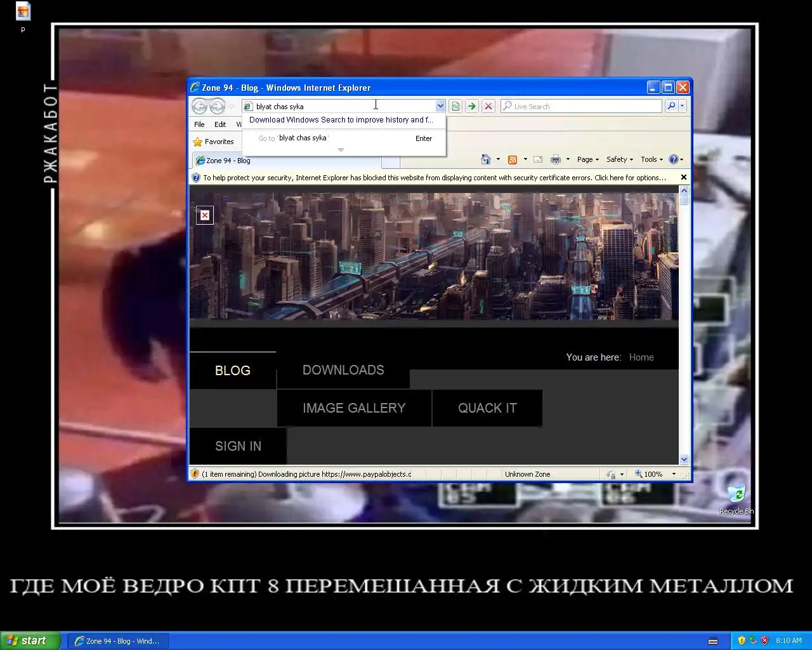Open the BLOG navigation tab

(x=232, y=371)
